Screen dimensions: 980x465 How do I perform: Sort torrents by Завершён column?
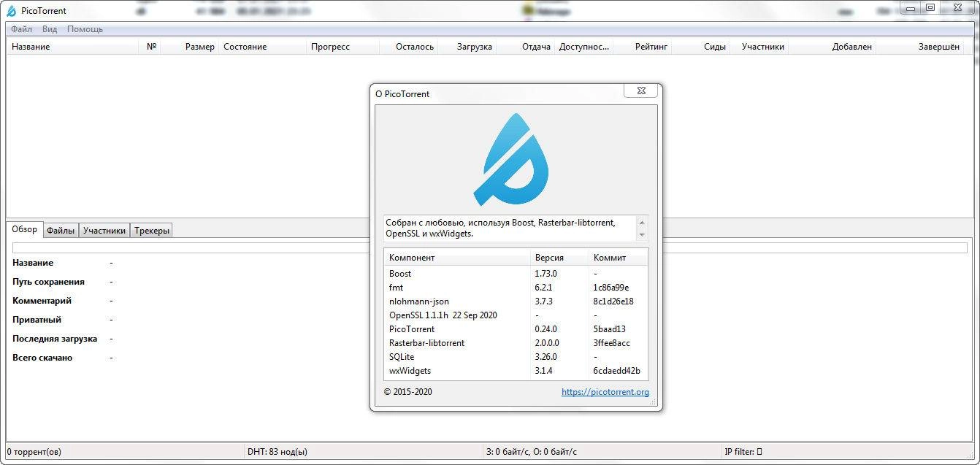(x=919, y=47)
